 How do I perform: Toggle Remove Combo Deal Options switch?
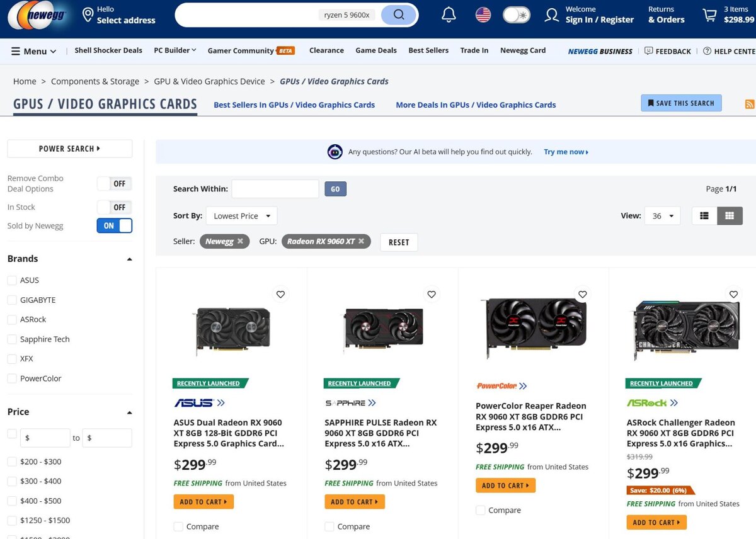(x=114, y=184)
